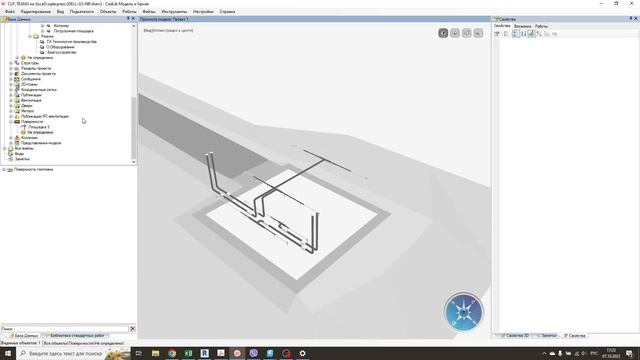
Task: Select the Благоустройство tree item
Action: [62, 52]
